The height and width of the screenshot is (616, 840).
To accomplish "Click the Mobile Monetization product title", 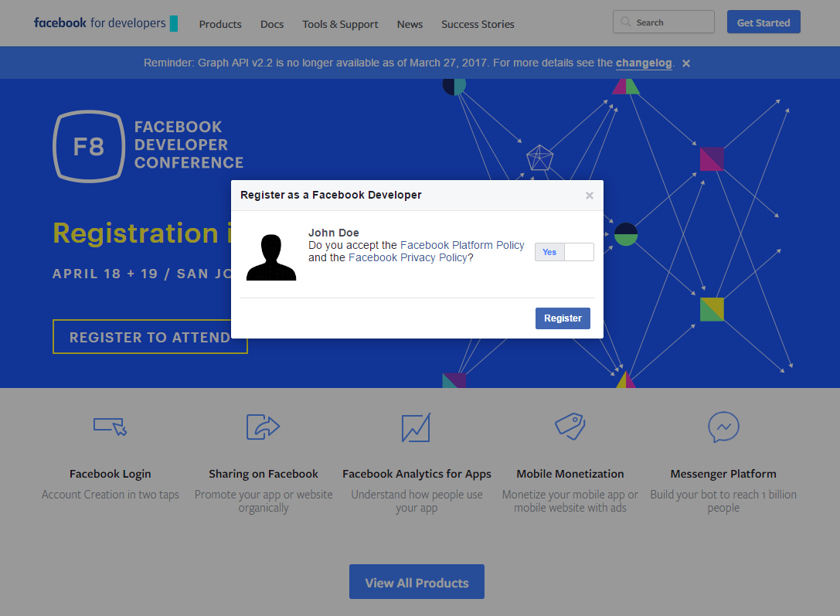I will coord(570,474).
